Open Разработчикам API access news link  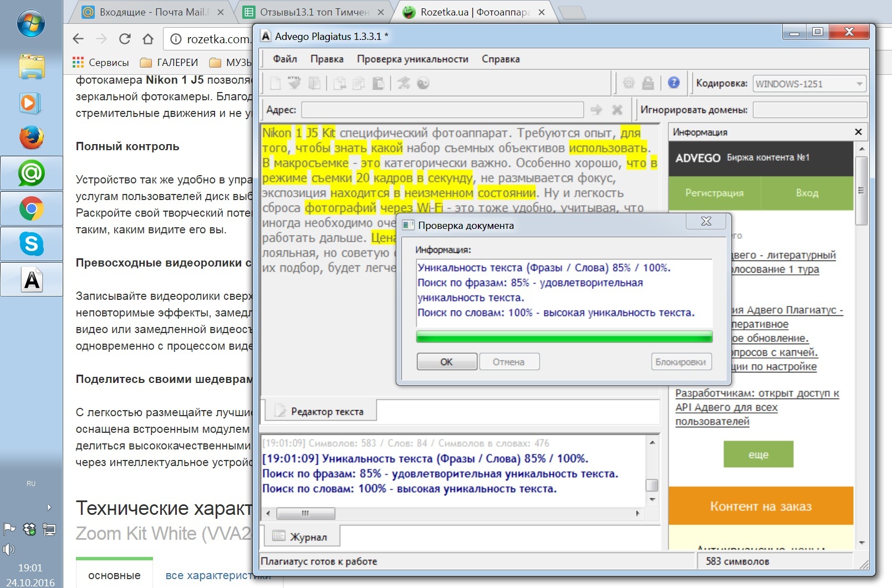757,407
